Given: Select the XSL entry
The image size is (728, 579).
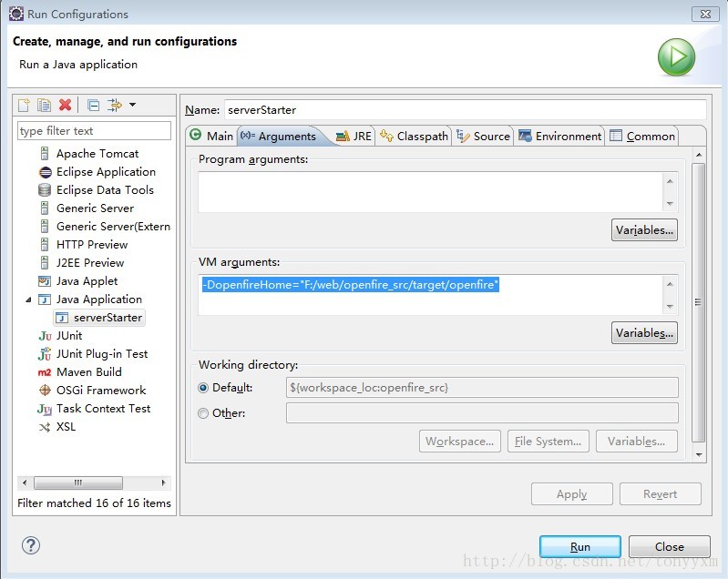Looking at the screenshot, I should tap(66, 427).
